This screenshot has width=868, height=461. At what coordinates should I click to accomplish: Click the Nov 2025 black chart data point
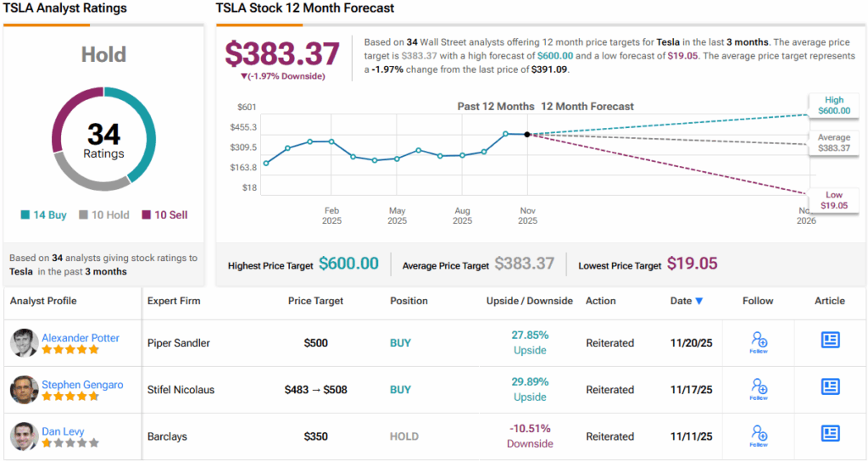pyautogui.click(x=527, y=134)
